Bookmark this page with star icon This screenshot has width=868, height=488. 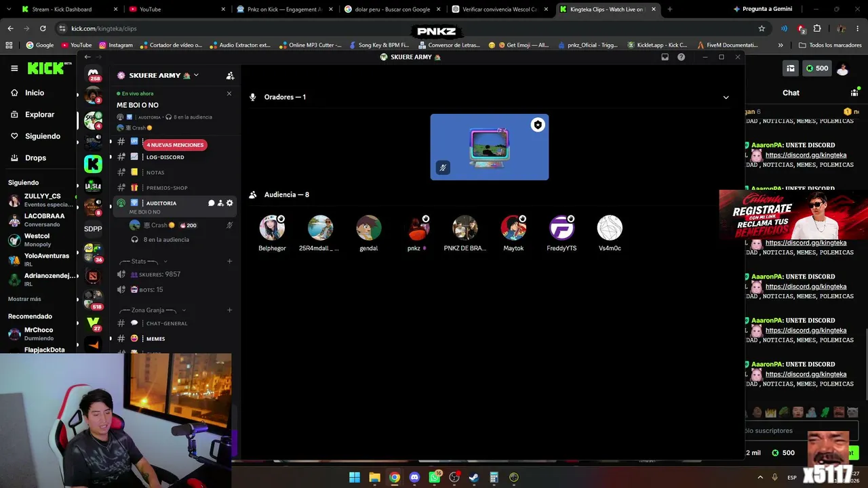762,28
